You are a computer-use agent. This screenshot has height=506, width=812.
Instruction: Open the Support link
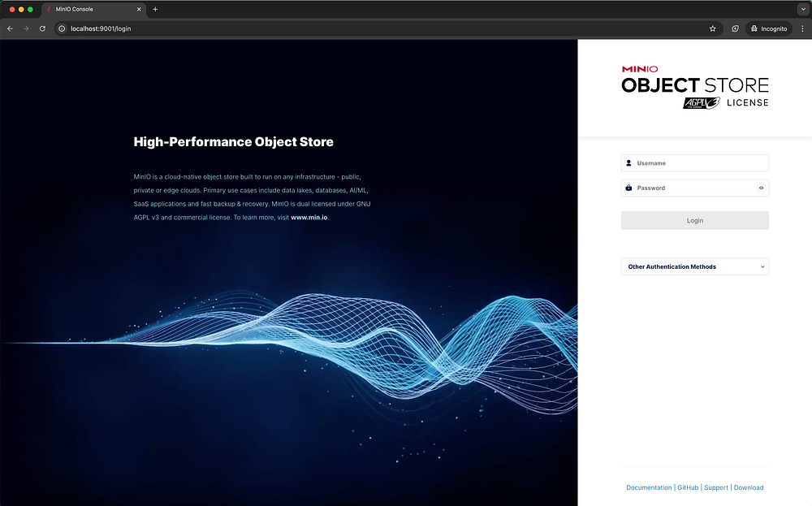click(715, 487)
